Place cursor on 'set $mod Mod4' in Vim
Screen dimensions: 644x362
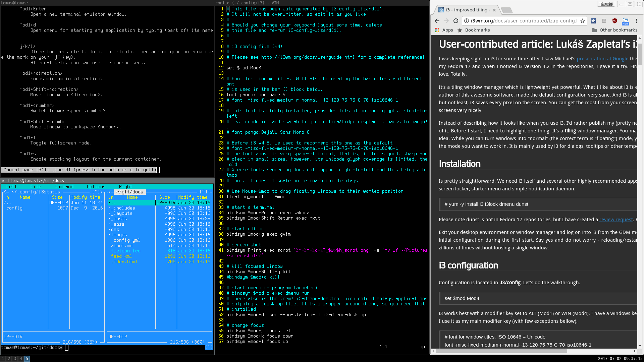click(x=244, y=68)
